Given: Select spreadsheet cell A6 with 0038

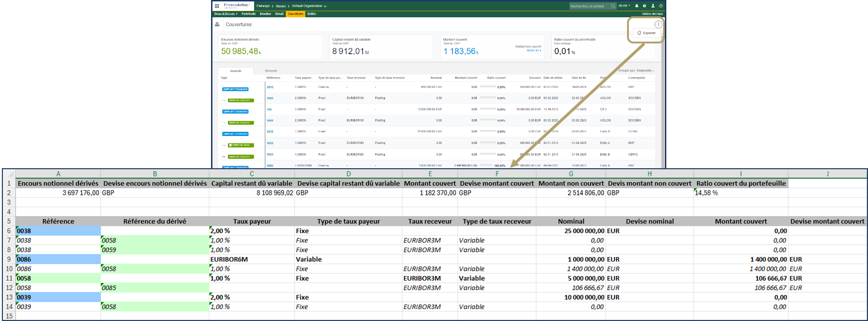Looking at the screenshot, I should [x=58, y=231].
